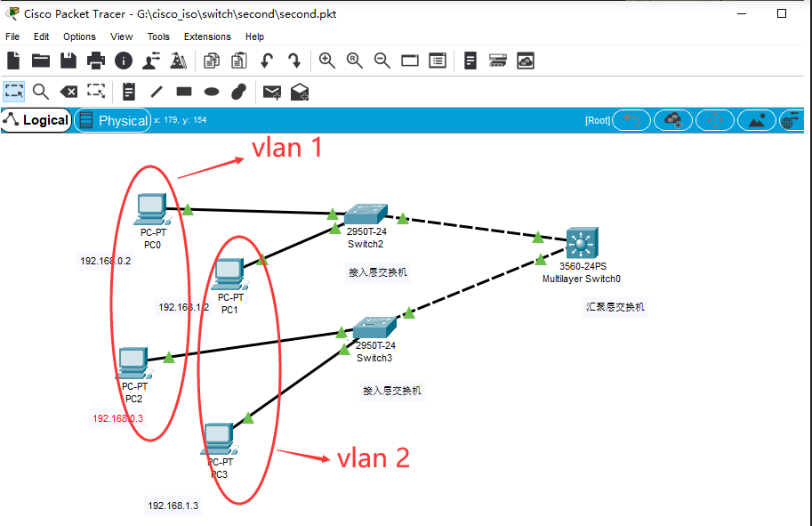Pick the Resize Shape tool

96,91
